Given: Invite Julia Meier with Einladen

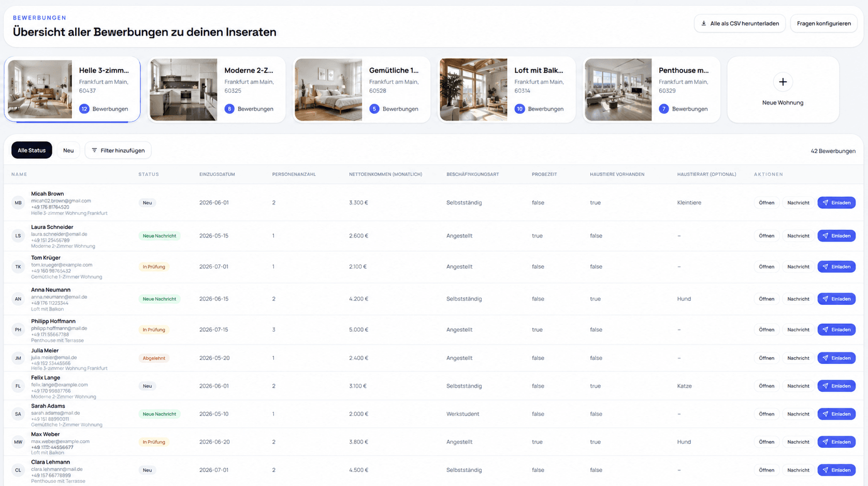Looking at the screenshot, I should tap(836, 358).
